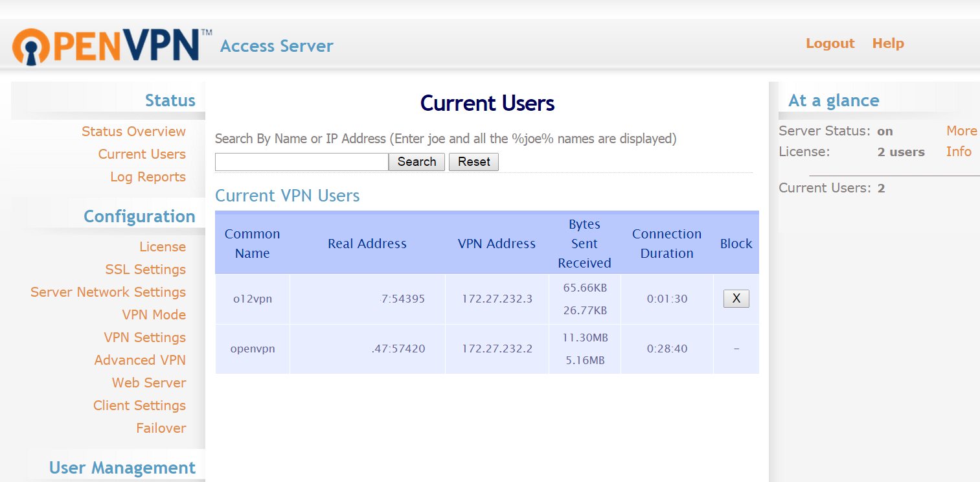
Task: Click the VPN Address column header
Action: pos(497,244)
